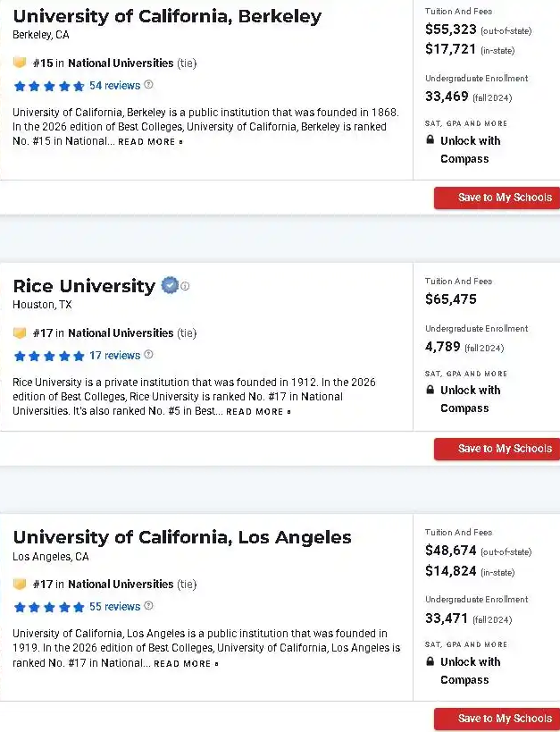Expand Rice University description with READ MORE
Screen dimensions: 560x732
[x=257, y=412]
